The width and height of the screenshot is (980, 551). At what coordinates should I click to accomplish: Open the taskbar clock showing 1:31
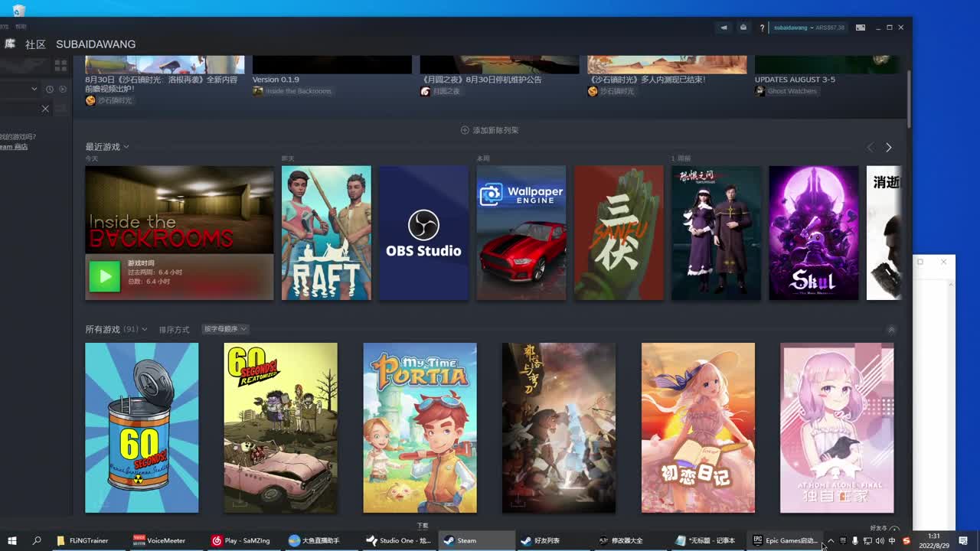pyautogui.click(x=934, y=540)
